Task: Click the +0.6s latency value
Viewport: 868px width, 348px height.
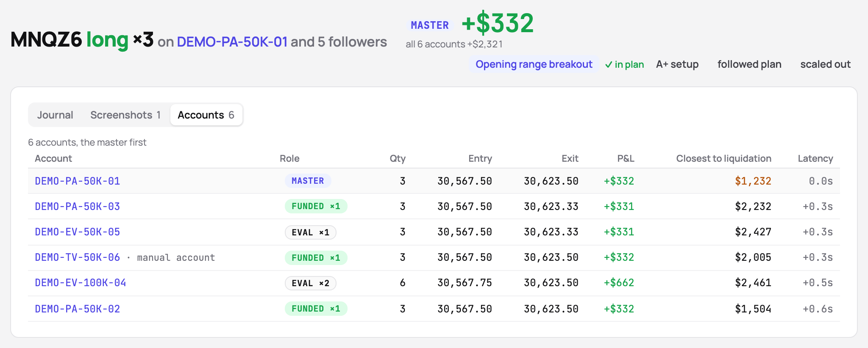Action: pyautogui.click(x=818, y=309)
